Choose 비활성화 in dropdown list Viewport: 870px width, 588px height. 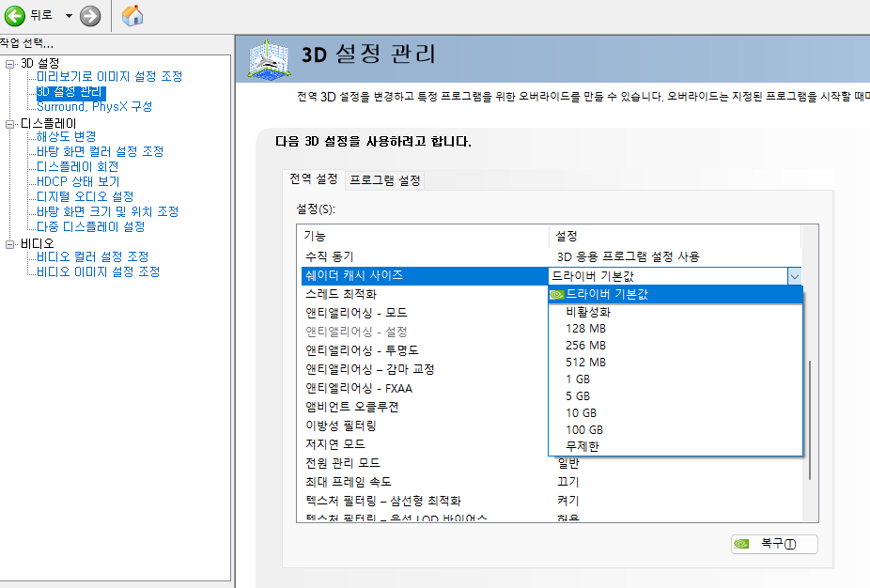tap(676, 312)
